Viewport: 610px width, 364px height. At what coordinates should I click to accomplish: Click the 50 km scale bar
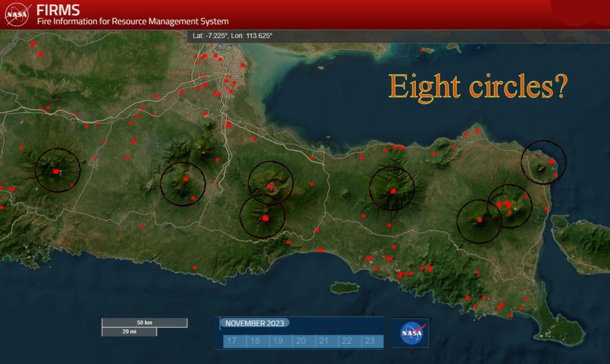(x=144, y=323)
